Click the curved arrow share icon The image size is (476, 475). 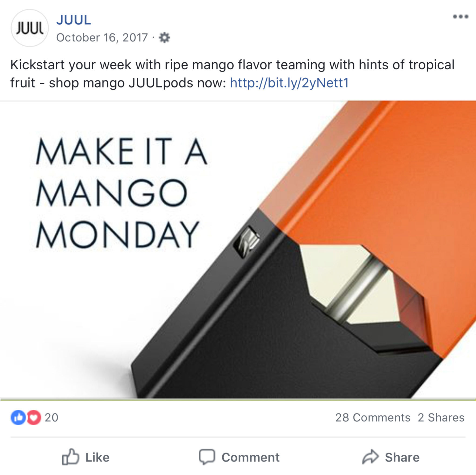[371, 457]
